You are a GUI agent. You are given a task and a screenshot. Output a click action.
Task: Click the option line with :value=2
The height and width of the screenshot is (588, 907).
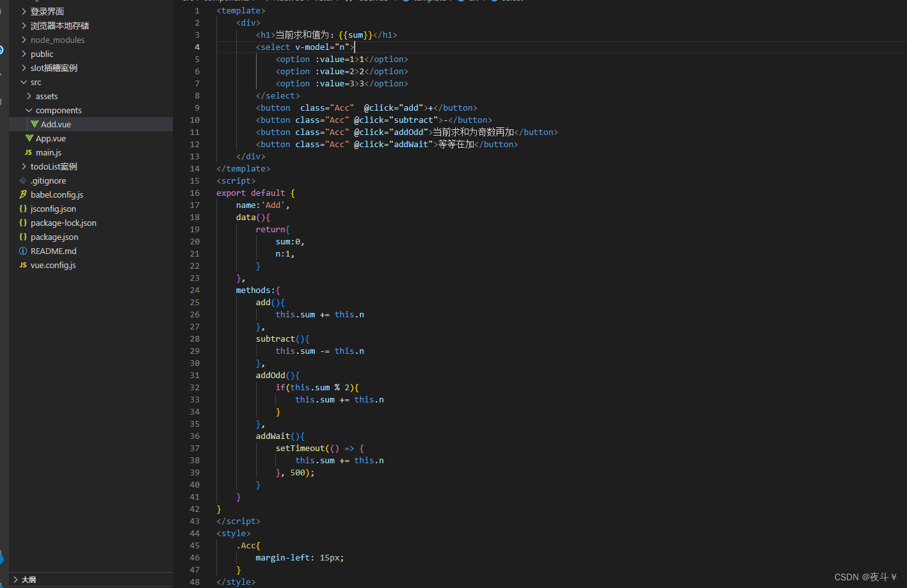tap(342, 72)
